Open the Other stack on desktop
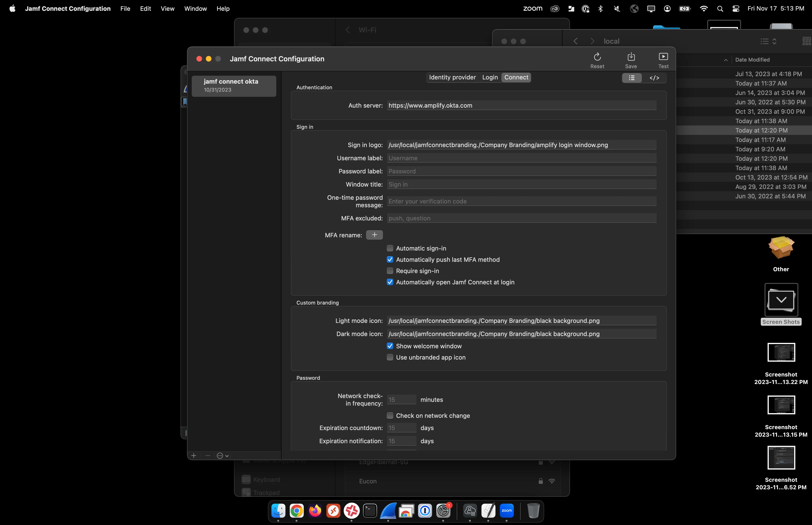The height and width of the screenshot is (525, 812). pyautogui.click(x=781, y=248)
